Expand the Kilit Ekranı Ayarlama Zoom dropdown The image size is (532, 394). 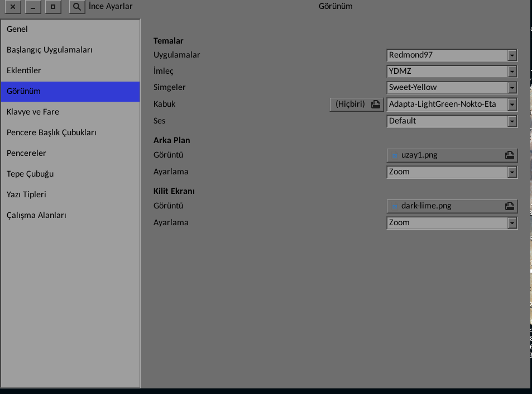(x=452, y=223)
